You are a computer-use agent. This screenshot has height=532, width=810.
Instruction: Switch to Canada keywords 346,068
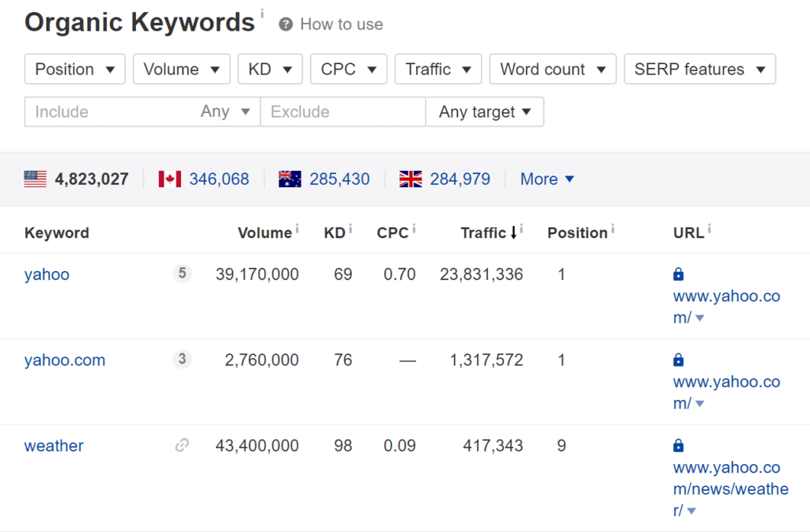pyautogui.click(x=219, y=179)
